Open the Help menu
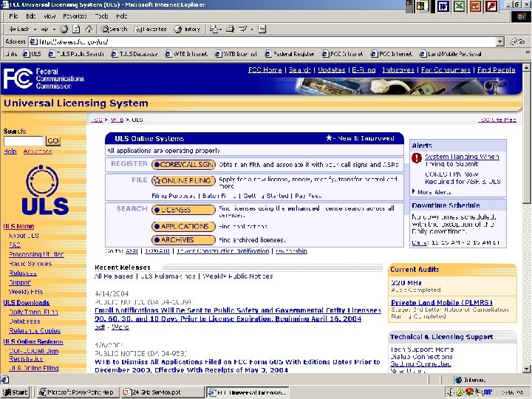The width and height of the screenshot is (532, 399). [121, 16]
